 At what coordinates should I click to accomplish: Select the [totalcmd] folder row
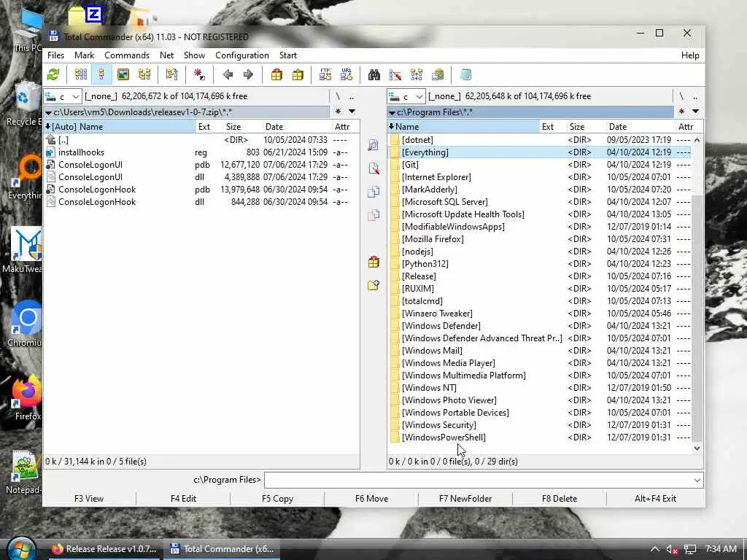(539, 301)
